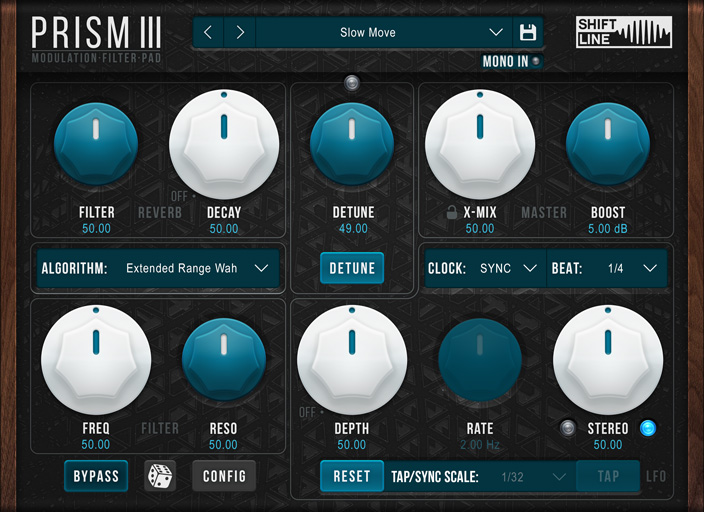The height and width of the screenshot is (512, 704).
Task: Click the TAP tempo button
Action: point(608,476)
